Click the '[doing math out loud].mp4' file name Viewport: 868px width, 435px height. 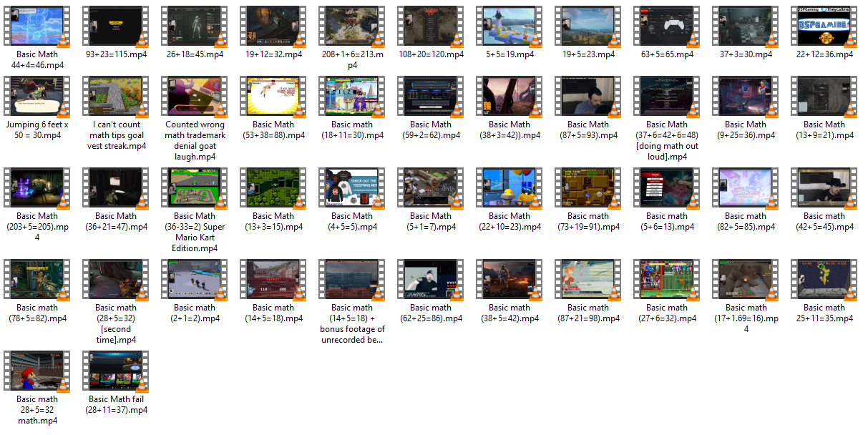[667, 141]
